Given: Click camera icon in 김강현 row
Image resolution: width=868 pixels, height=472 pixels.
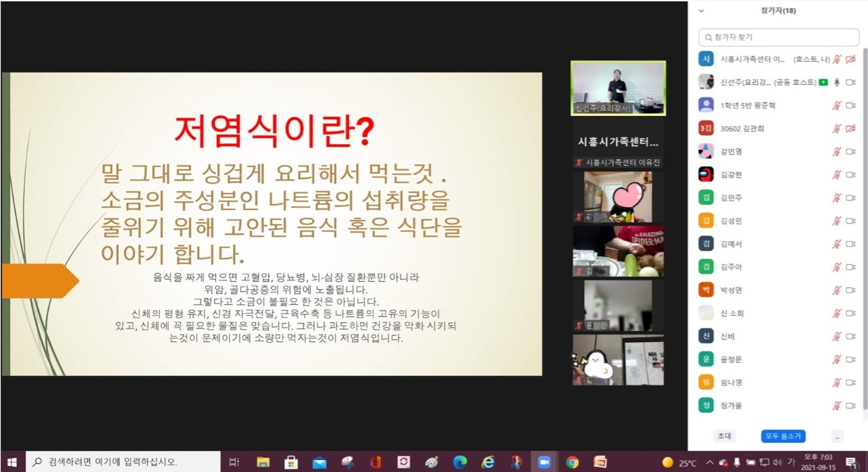Looking at the screenshot, I should (x=850, y=174).
